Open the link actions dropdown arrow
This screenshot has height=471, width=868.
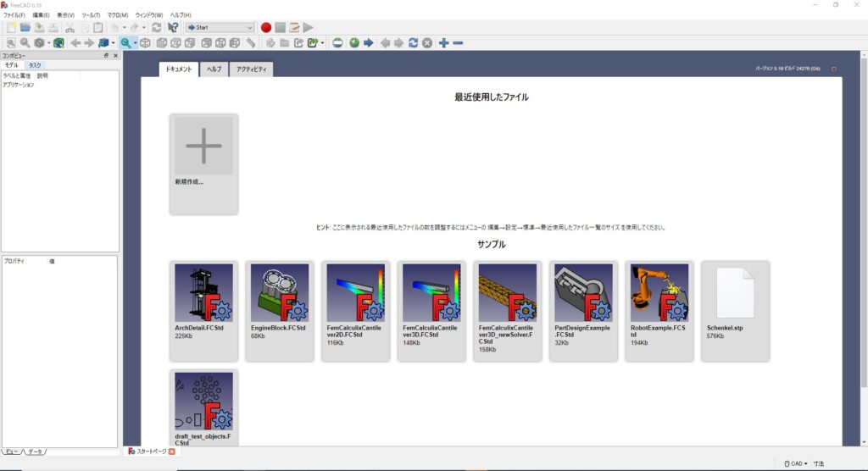(323, 43)
